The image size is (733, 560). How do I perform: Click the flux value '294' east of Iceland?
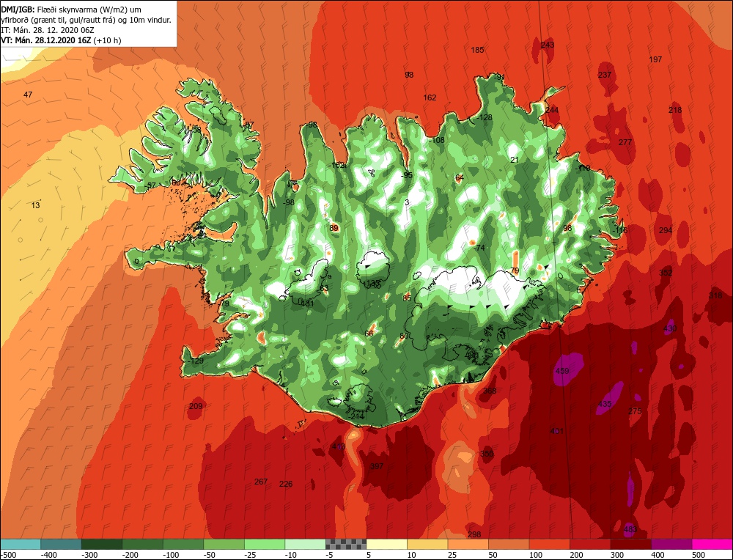tap(666, 230)
